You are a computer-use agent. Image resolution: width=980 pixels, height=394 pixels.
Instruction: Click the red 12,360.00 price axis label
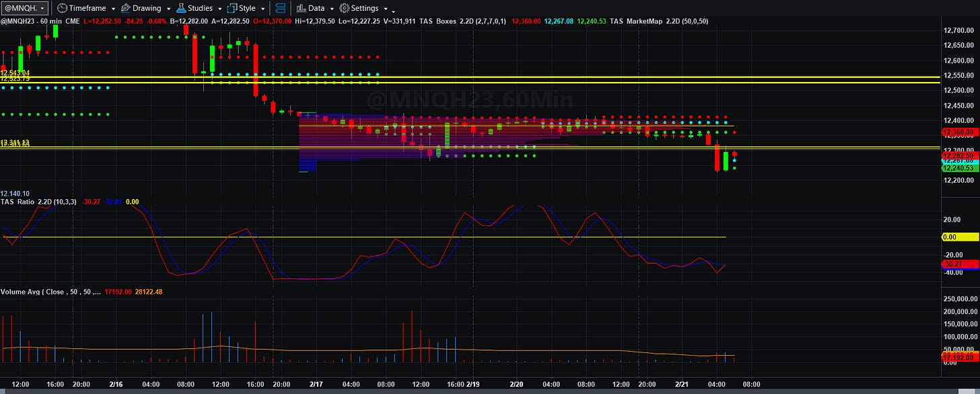960,132
